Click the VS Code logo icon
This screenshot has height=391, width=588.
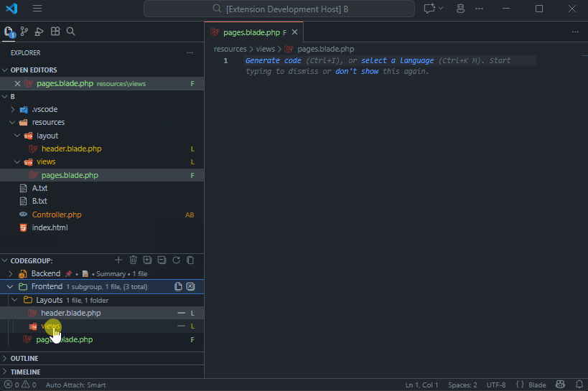(11, 8)
